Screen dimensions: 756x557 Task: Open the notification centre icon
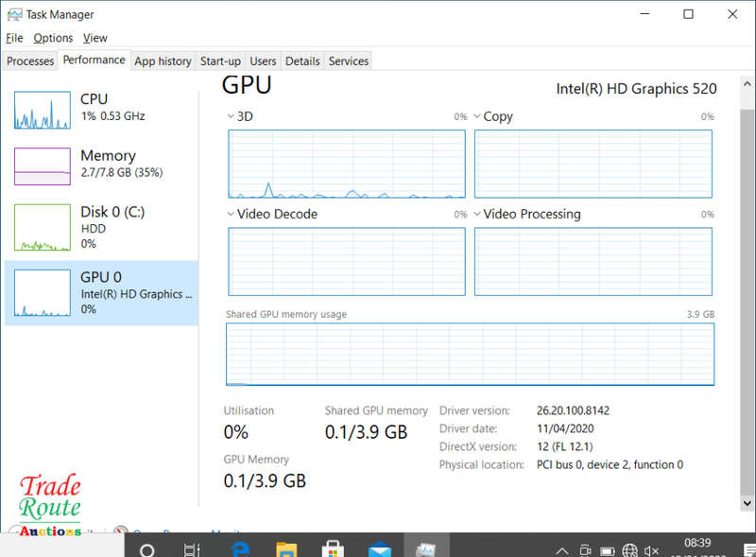pyautogui.click(x=748, y=549)
